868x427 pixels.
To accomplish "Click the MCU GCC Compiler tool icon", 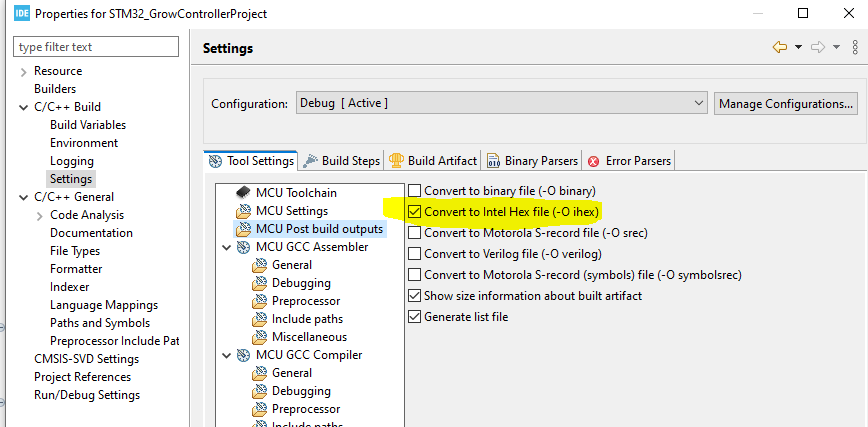I will click(243, 355).
